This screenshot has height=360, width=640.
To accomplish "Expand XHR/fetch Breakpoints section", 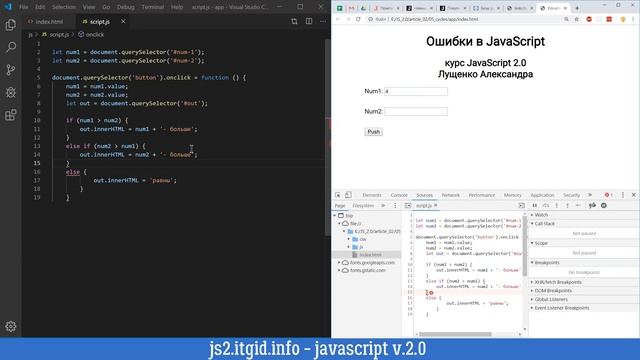I will (x=584, y=282).
